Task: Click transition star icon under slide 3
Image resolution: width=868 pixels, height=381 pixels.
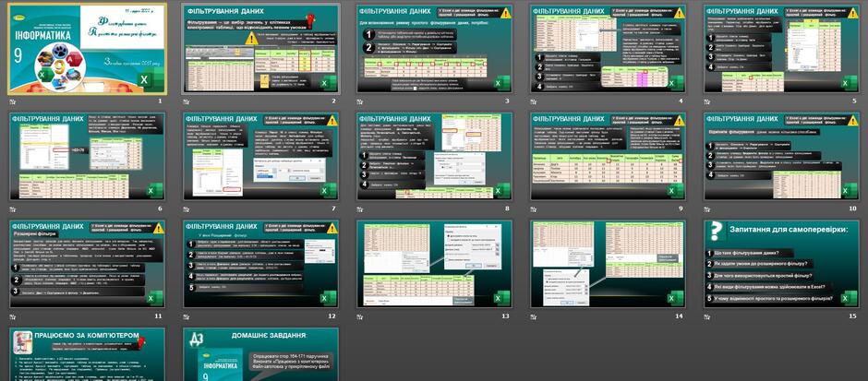Action: (360, 101)
